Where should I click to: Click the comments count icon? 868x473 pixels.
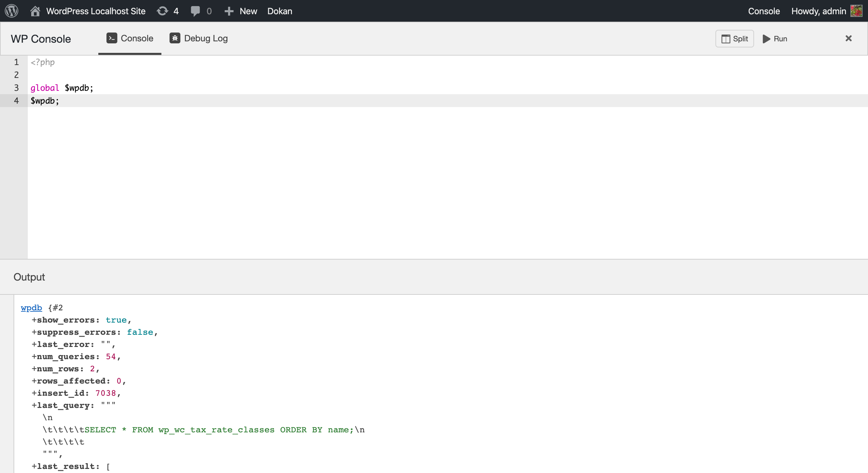195,11
